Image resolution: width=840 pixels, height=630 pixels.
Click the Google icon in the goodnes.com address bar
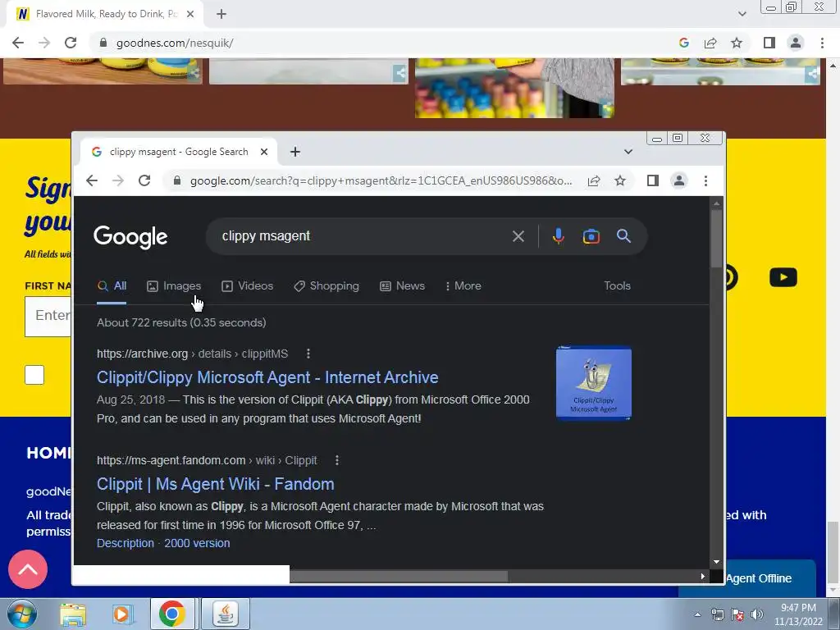point(683,43)
